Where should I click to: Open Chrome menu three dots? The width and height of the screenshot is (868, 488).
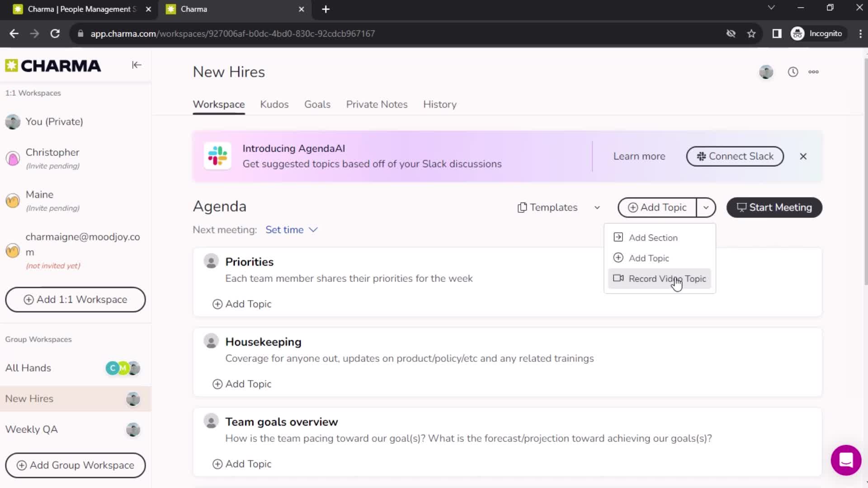tap(860, 33)
